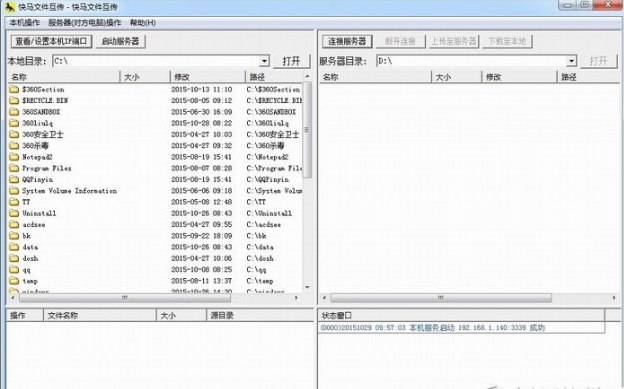Click local list horizontal scrollbar right arrow

tap(296, 297)
